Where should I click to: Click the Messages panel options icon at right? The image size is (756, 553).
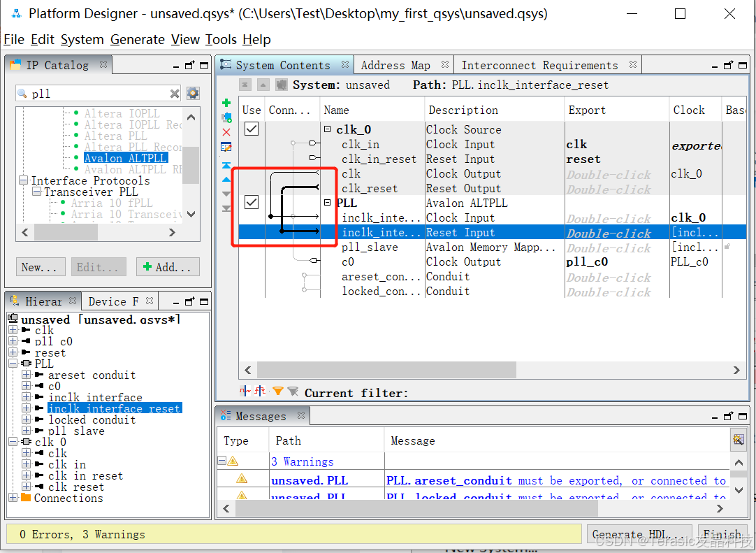tap(738, 439)
